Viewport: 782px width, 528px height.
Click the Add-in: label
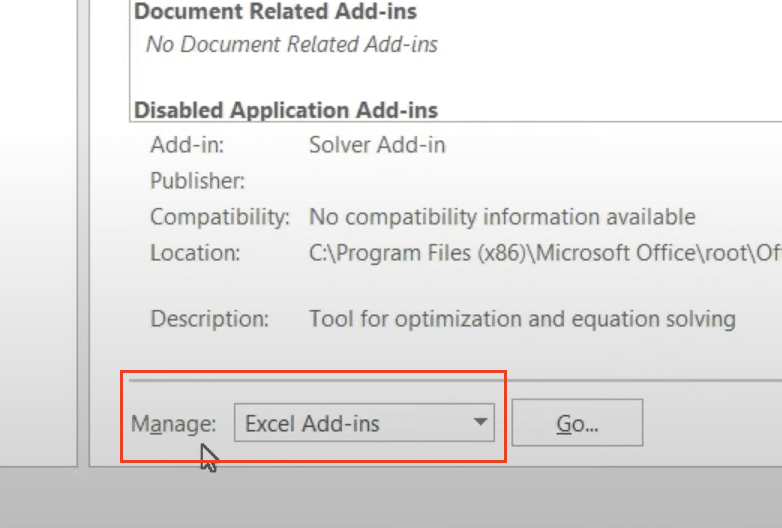coord(187,145)
